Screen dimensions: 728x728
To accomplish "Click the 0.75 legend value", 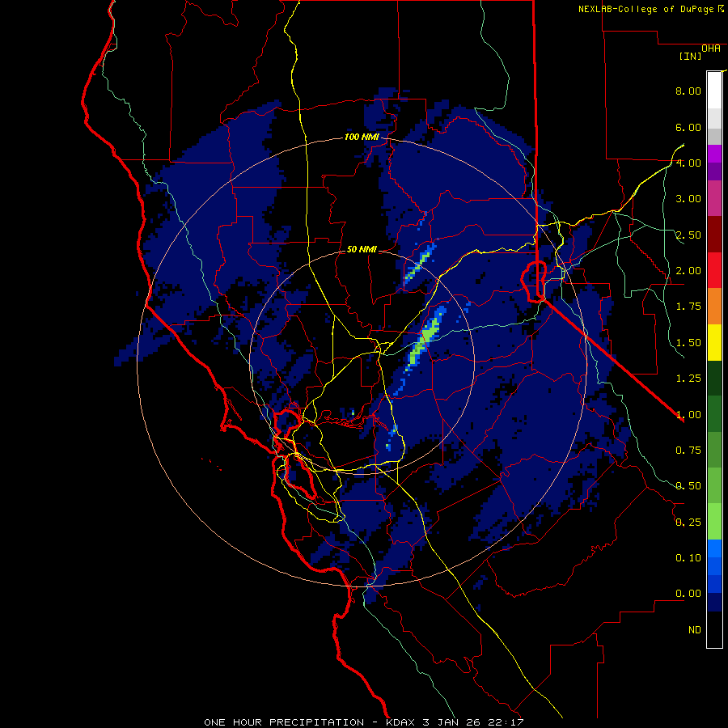I will click(688, 451).
